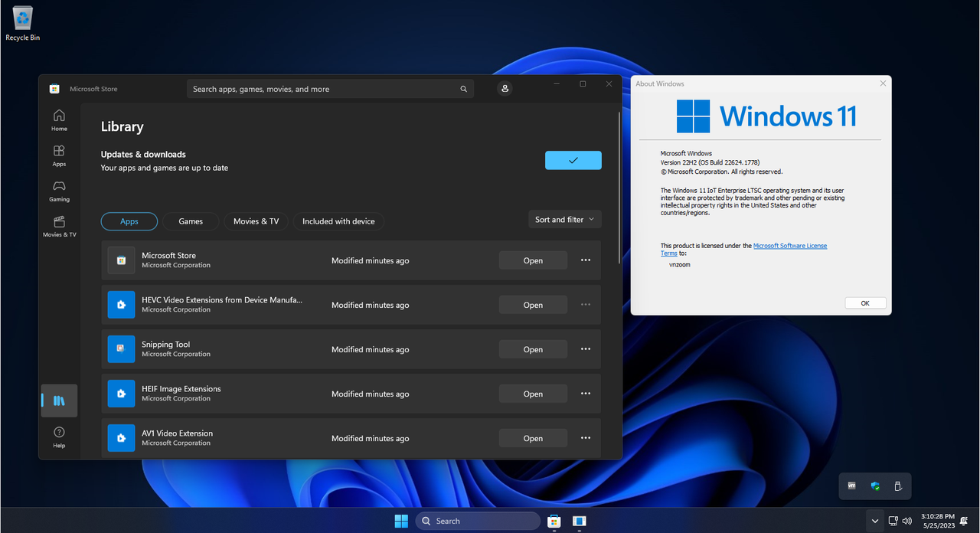The height and width of the screenshot is (533, 980).
Task: Click 'Modified minutes ago' in Snipping Tool row
Action: [x=371, y=349]
